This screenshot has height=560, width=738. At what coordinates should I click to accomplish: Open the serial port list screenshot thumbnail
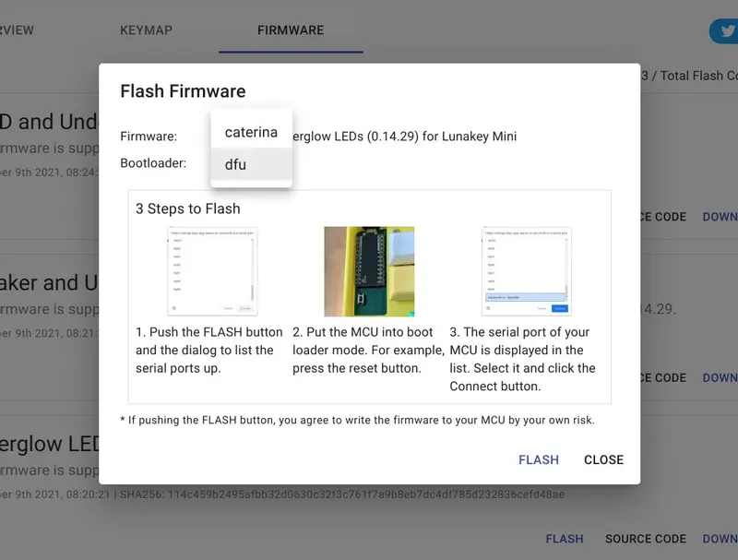212,271
